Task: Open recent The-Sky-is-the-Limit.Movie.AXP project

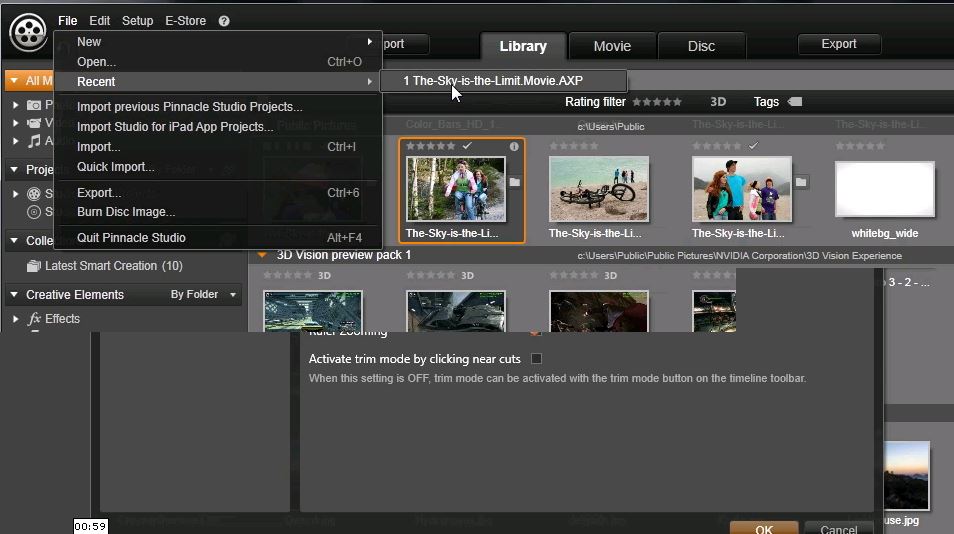Action: [x=503, y=81]
